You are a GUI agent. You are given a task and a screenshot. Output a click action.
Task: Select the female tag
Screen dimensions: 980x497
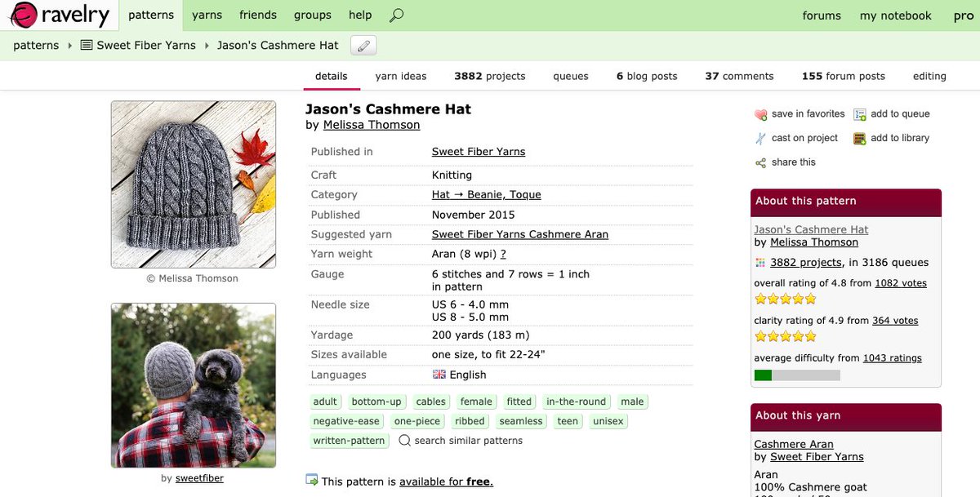476,402
